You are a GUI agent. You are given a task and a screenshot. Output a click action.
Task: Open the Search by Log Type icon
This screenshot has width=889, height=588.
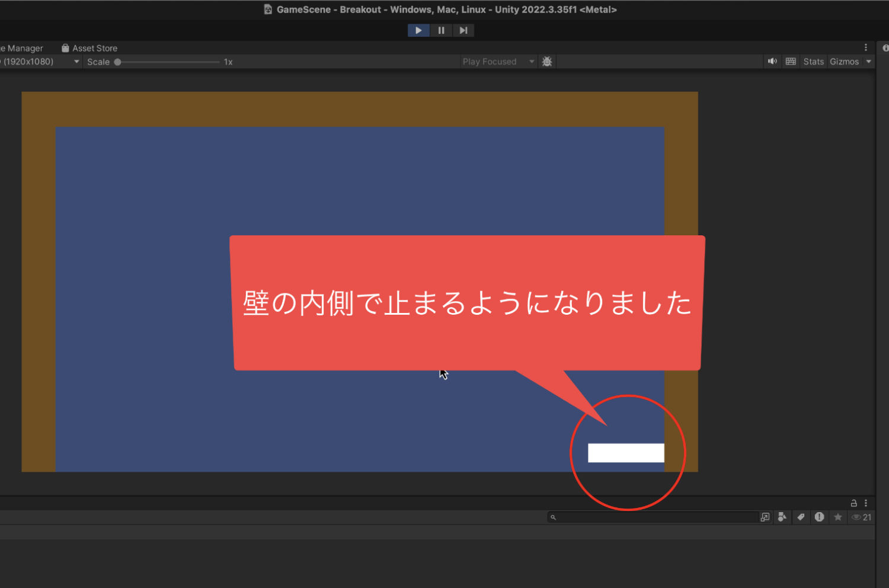coord(819,517)
